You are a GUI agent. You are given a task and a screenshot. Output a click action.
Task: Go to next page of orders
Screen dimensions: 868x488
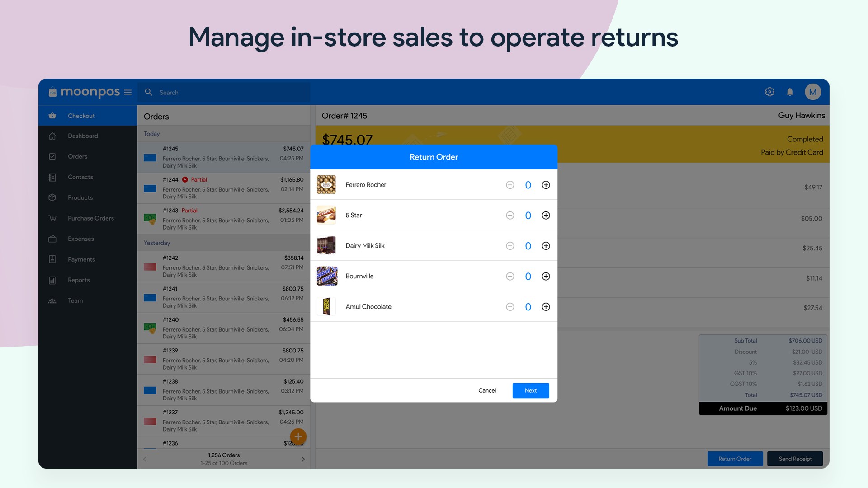coord(303,459)
